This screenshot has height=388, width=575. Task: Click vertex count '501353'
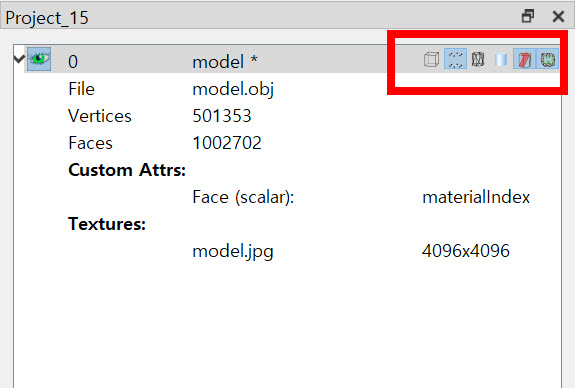click(222, 116)
